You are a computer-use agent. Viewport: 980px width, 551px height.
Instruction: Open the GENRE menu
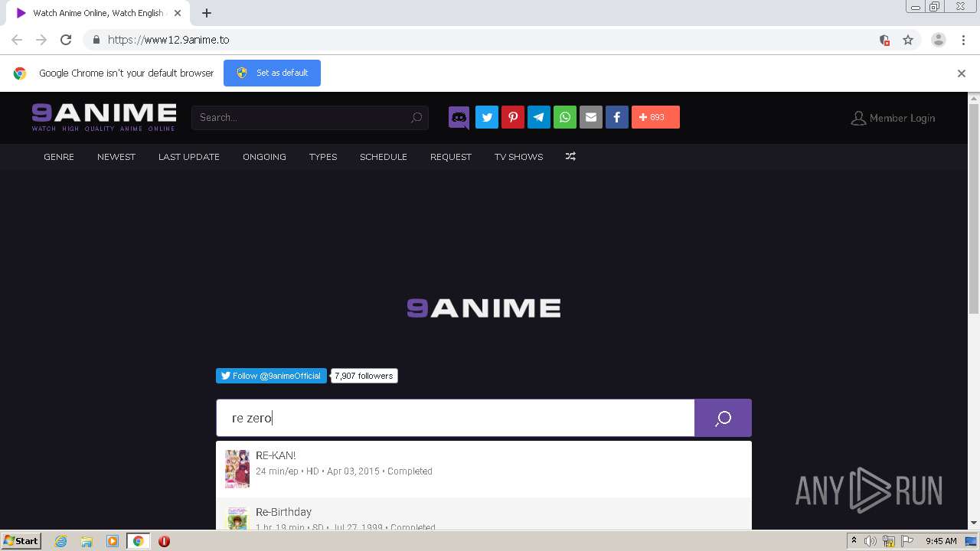click(x=59, y=157)
